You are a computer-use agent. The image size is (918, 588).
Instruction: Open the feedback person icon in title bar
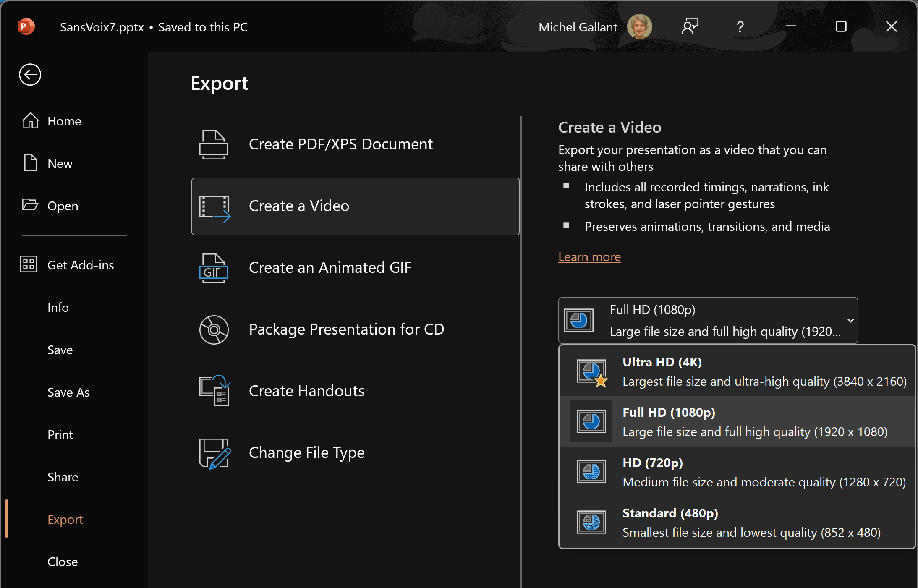(690, 27)
